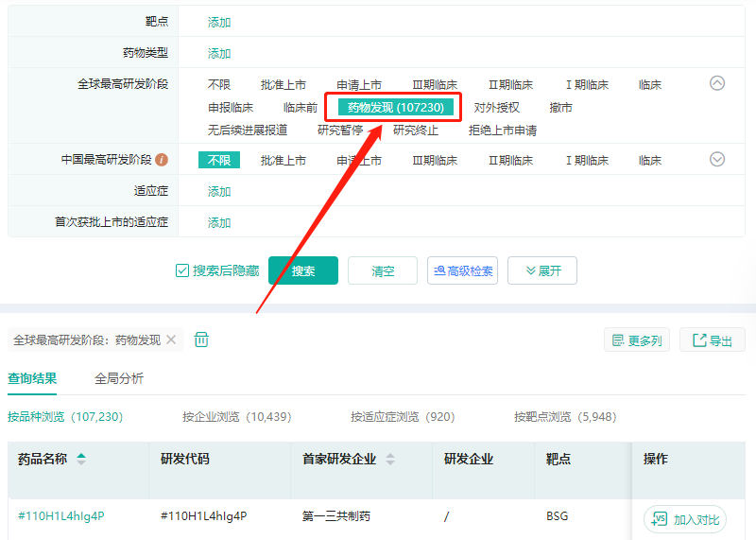Open the 更多列 column options
This screenshot has height=540, width=756.
pyautogui.click(x=637, y=340)
